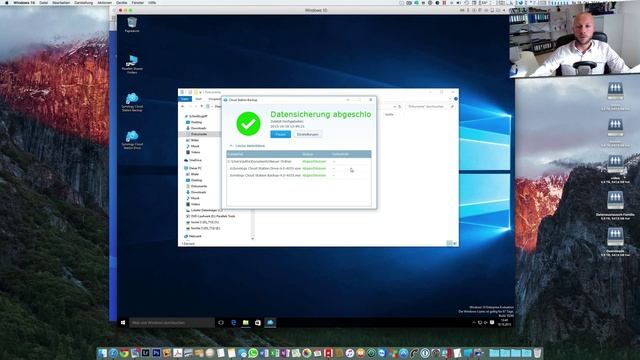640x360 pixels.
Task: Click the Status column header in the activity table
Action: (307, 154)
